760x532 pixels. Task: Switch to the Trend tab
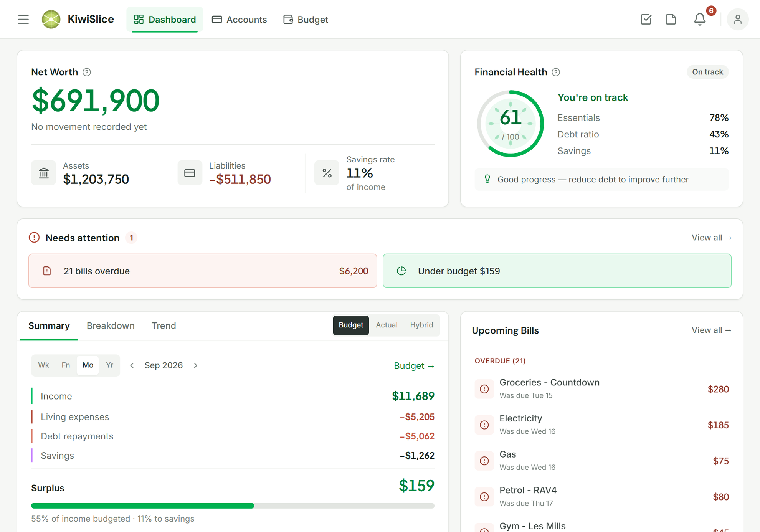tap(164, 325)
